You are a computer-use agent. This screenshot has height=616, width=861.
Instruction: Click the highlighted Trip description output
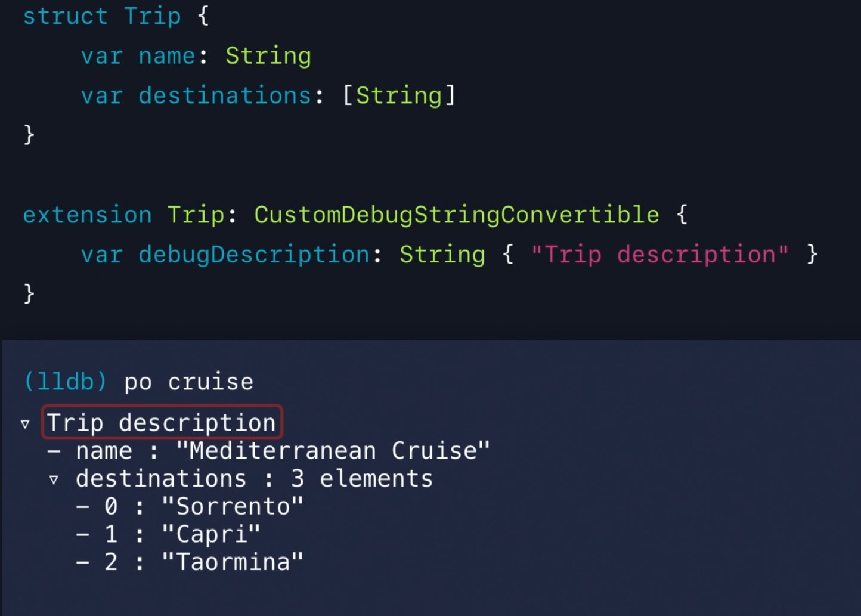(x=162, y=422)
